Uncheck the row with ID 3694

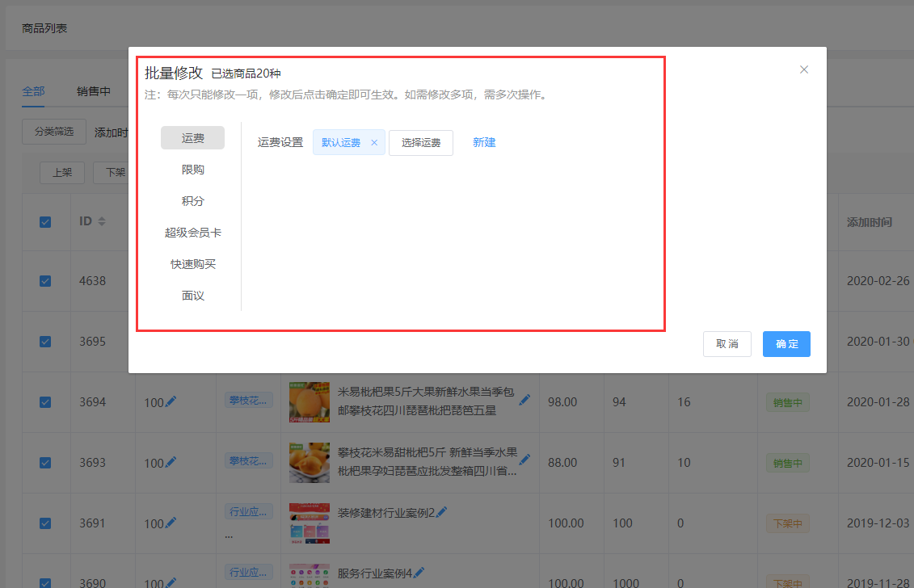45,402
